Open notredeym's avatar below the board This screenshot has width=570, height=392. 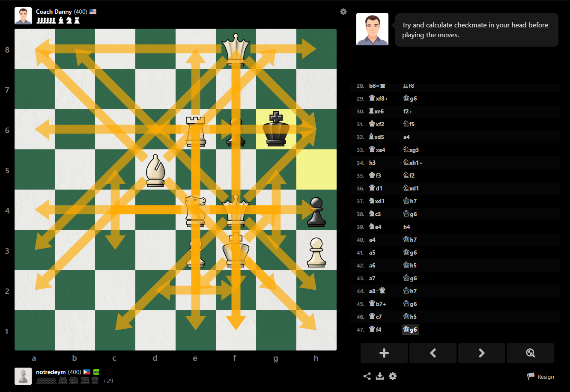pyautogui.click(x=23, y=376)
